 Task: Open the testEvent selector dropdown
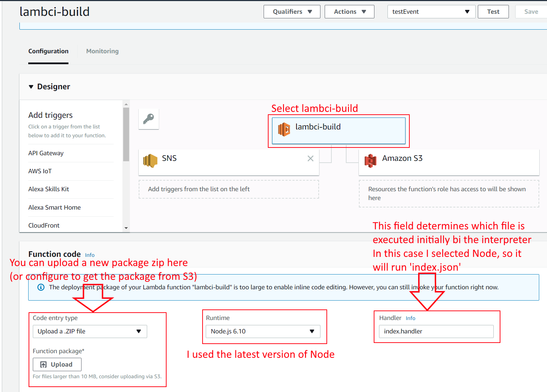point(431,12)
